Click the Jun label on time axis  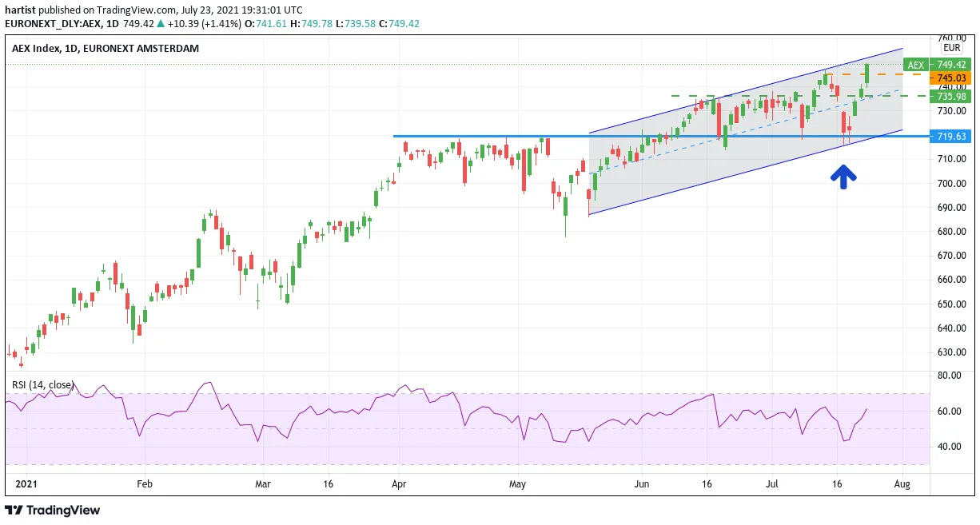(x=642, y=483)
